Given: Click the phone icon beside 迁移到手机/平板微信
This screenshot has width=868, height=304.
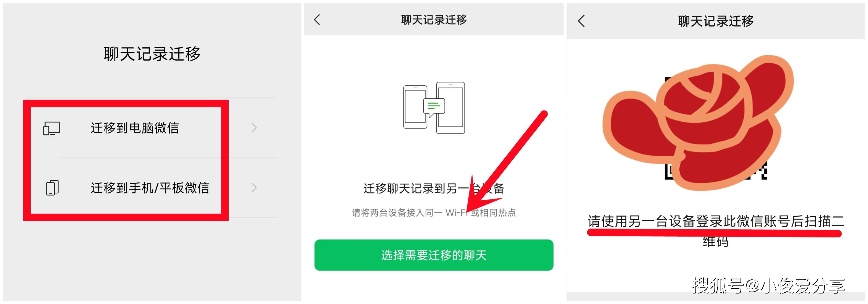Looking at the screenshot, I should 52,188.
